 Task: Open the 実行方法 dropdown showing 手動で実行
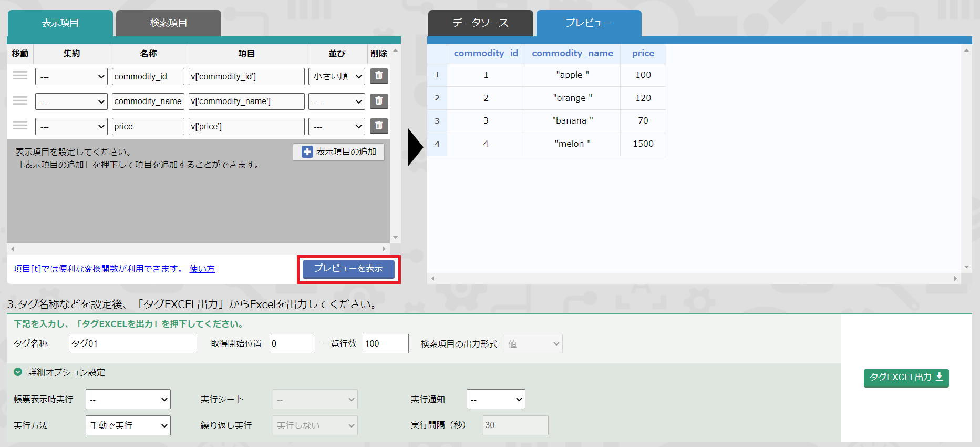point(128,425)
